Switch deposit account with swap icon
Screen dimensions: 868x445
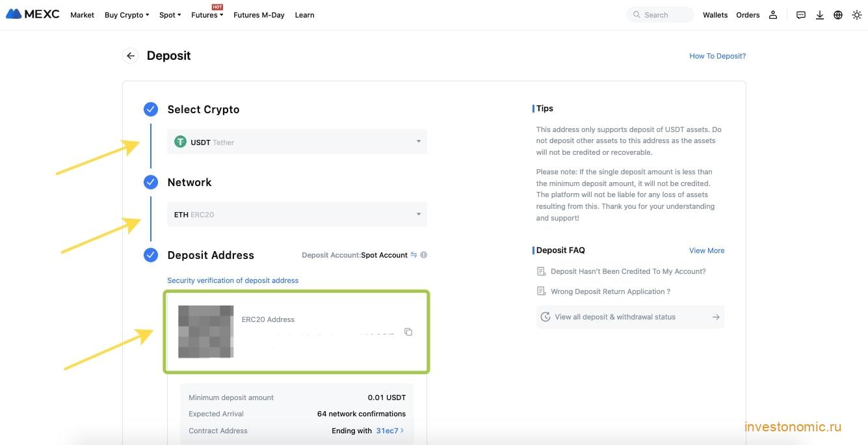coord(414,255)
